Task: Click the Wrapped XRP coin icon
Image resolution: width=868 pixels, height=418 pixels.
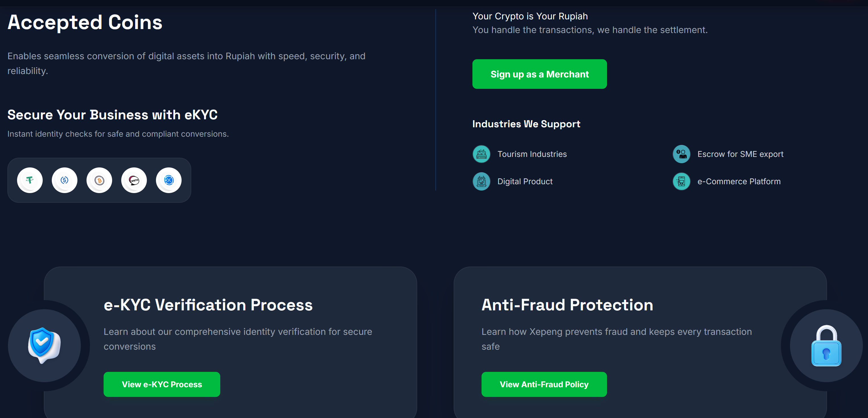Action: coord(168,180)
